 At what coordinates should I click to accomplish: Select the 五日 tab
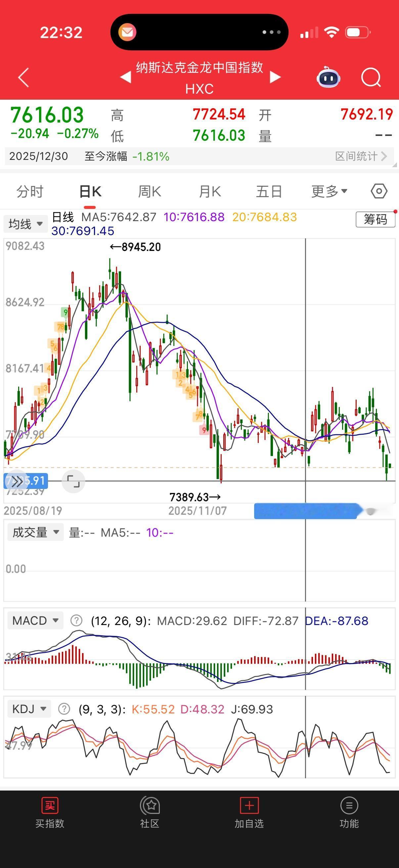point(269,191)
